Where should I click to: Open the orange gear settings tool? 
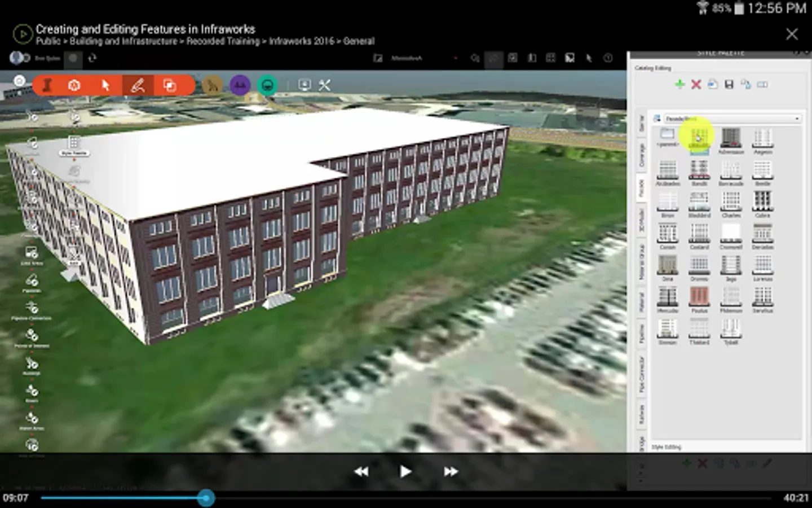[x=74, y=85]
